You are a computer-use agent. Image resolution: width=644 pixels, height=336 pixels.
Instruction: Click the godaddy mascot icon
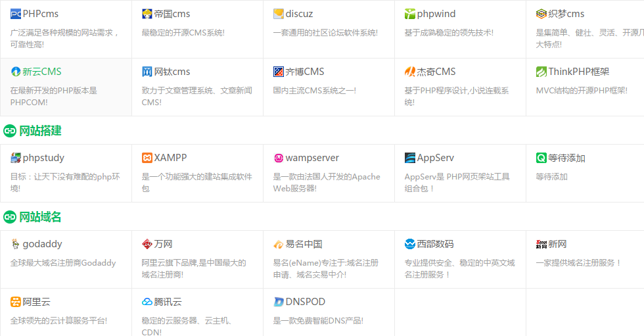click(x=16, y=244)
